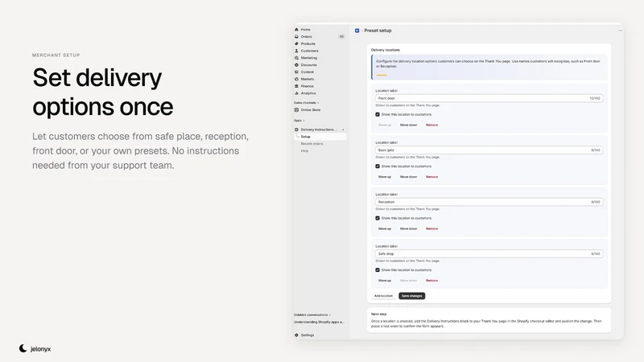Open Customers in the sidebar

[309, 51]
